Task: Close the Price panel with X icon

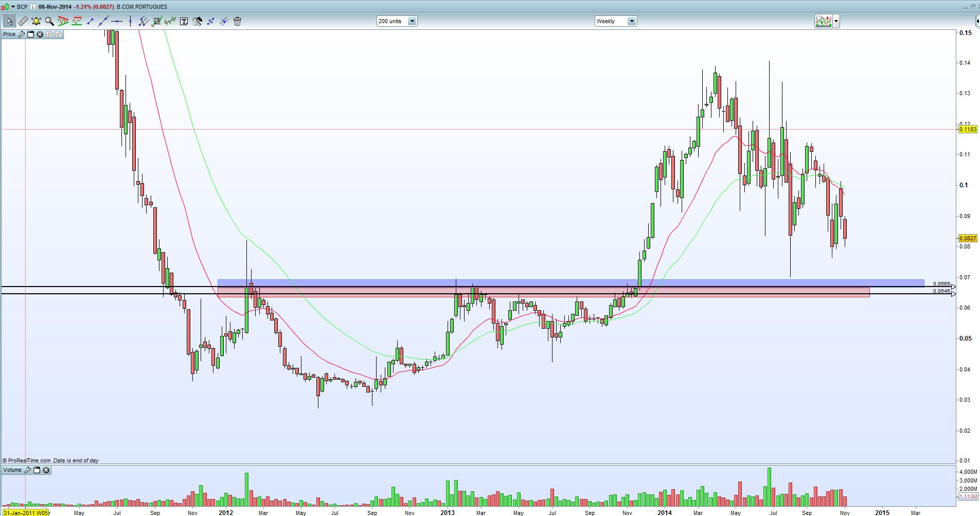Action: (x=40, y=34)
